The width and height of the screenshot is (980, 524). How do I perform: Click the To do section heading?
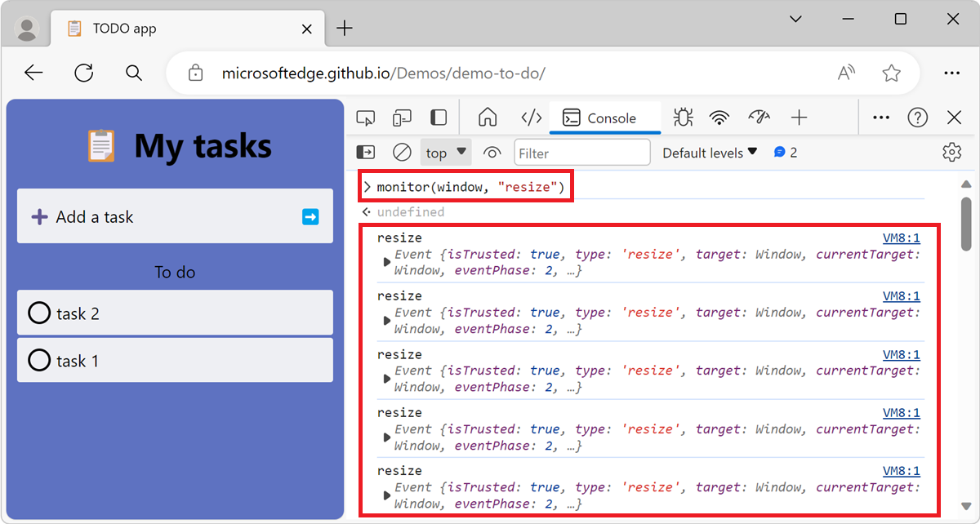(175, 272)
